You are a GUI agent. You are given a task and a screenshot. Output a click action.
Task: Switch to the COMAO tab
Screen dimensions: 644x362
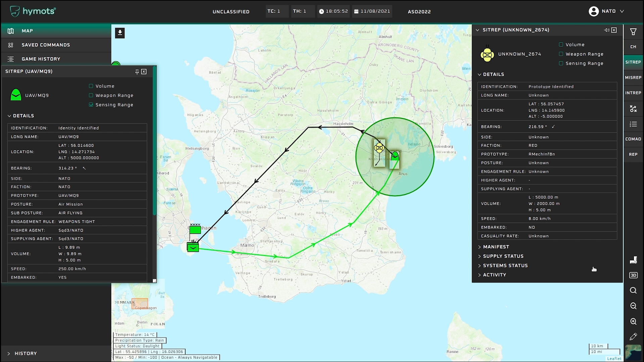tap(633, 139)
